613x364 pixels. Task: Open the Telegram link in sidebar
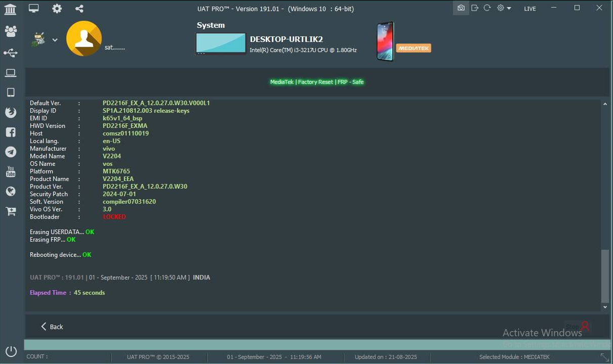pos(11,152)
